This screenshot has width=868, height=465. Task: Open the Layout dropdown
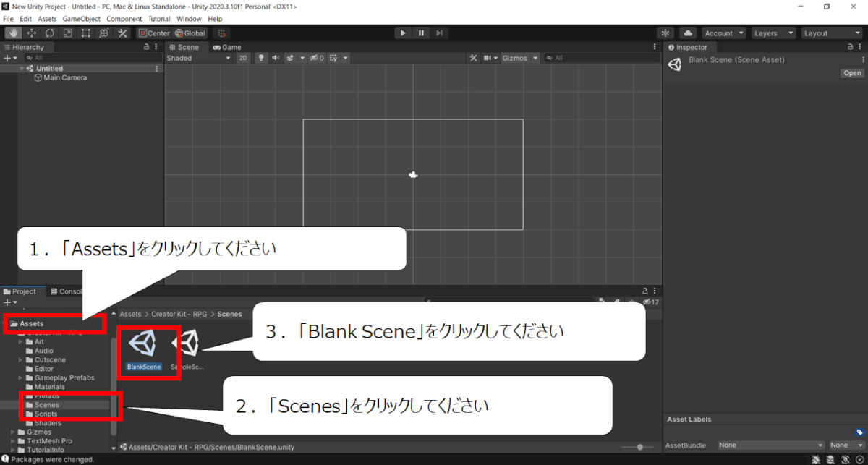(x=831, y=33)
